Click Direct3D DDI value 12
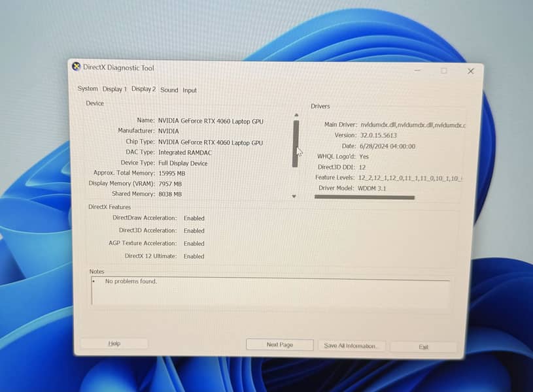Image resolution: width=533 pixels, height=392 pixels. coord(362,167)
